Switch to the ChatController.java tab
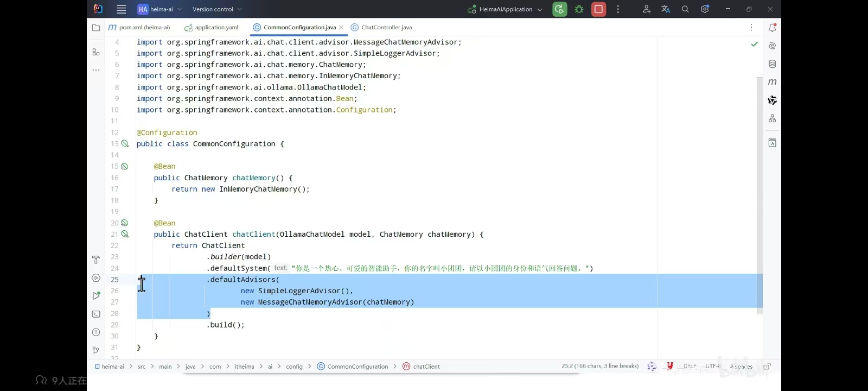This screenshot has width=868, height=391. (381, 27)
